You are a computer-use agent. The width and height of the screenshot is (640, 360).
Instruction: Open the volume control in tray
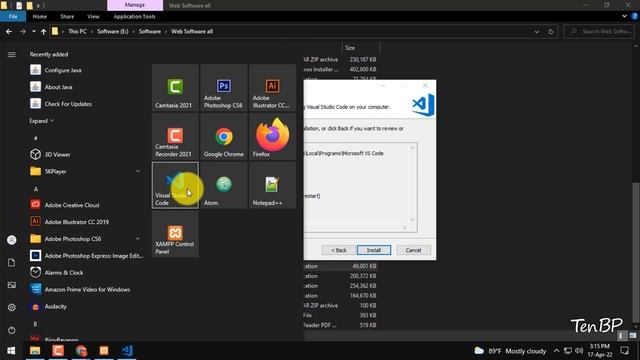(x=579, y=351)
